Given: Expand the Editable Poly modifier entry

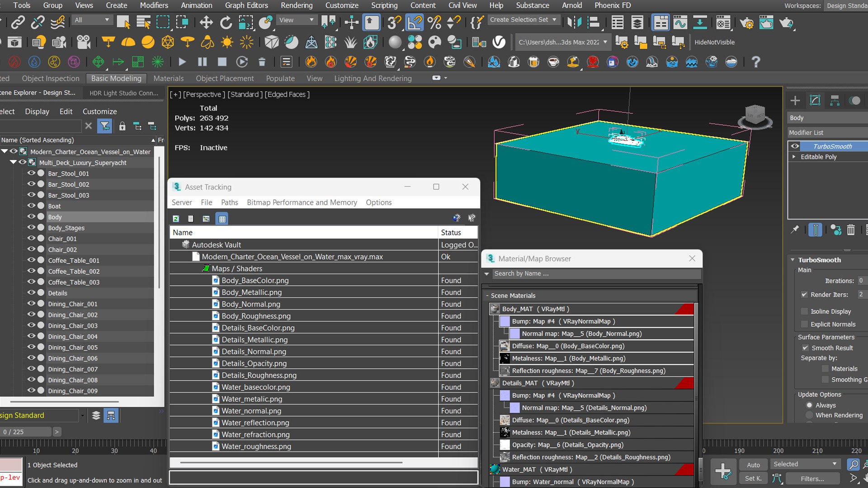Looking at the screenshot, I should [794, 157].
